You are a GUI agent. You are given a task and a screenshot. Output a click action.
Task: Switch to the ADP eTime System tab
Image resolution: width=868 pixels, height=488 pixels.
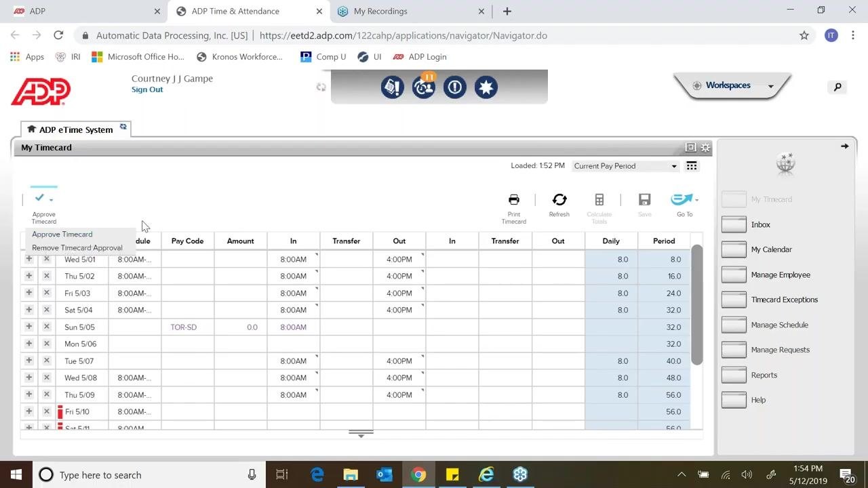[76, 129]
